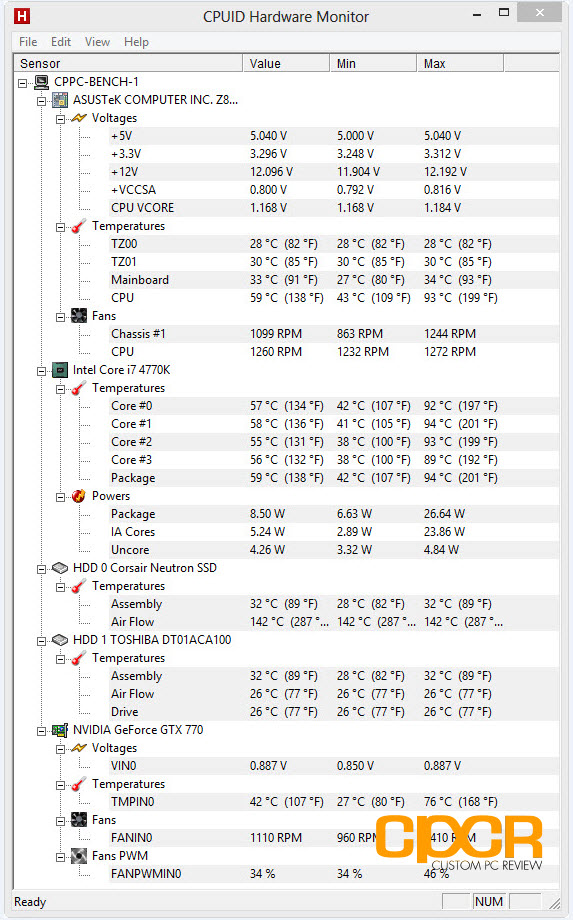Collapse the Powers group
Screen dimensions: 573x920
(60, 497)
